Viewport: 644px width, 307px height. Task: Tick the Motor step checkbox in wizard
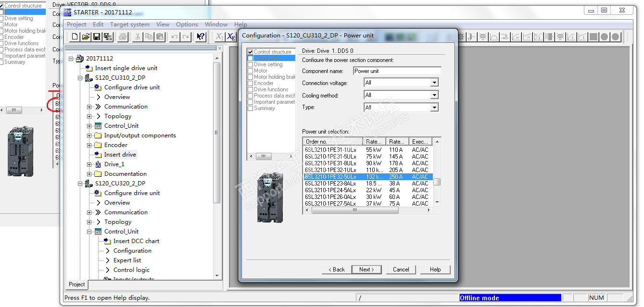(250, 71)
